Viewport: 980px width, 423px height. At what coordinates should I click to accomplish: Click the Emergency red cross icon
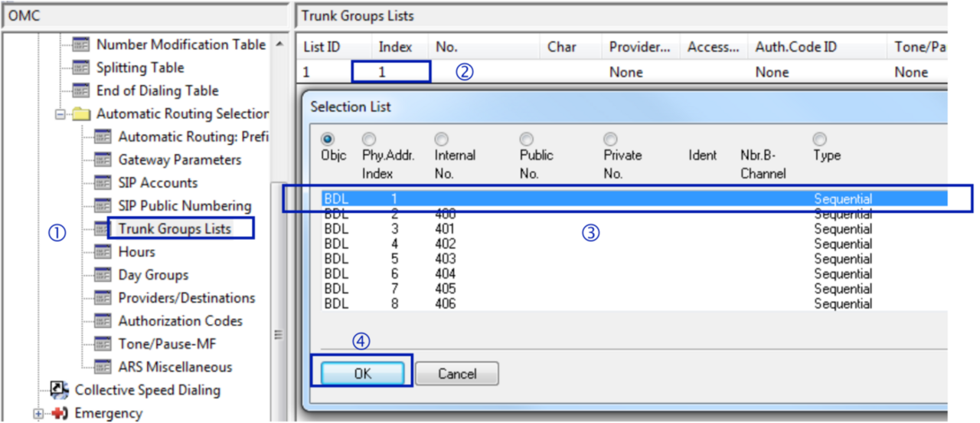click(x=59, y=413)
